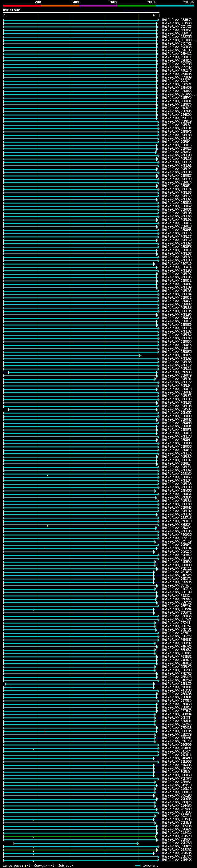
Task: Open hit UniRef100_Q6JSR8
Action: click(x=176, y=836)
